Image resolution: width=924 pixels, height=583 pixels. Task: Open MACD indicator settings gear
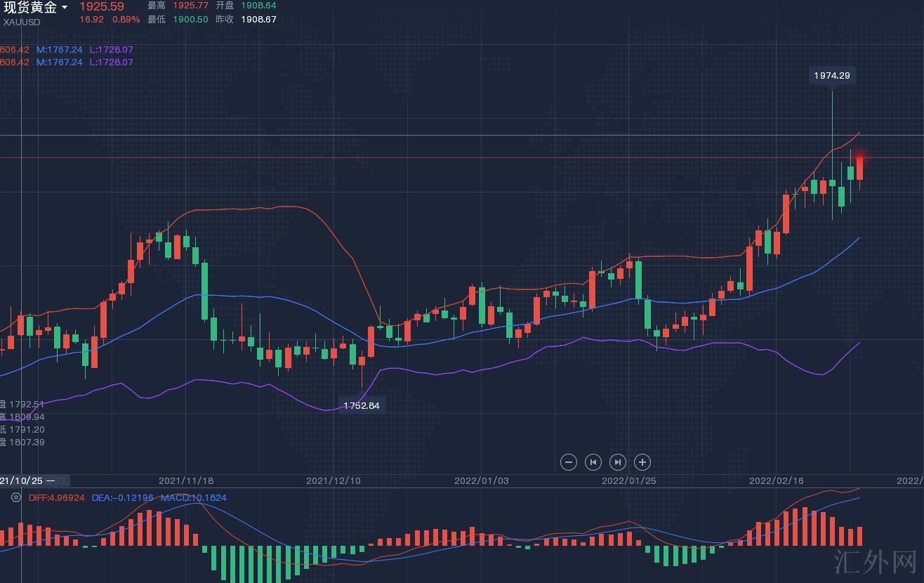pos(16,497)
